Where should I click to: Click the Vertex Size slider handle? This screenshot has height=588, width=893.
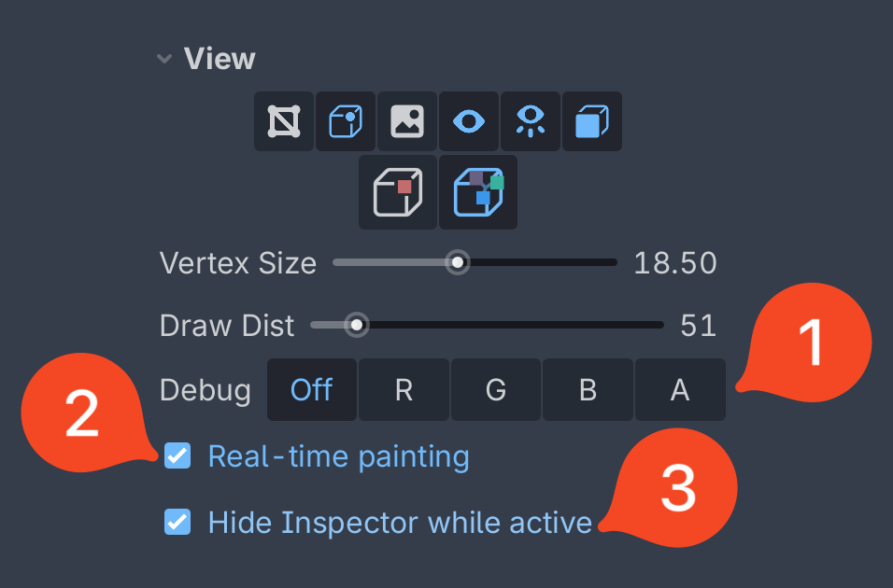[458, 262]
